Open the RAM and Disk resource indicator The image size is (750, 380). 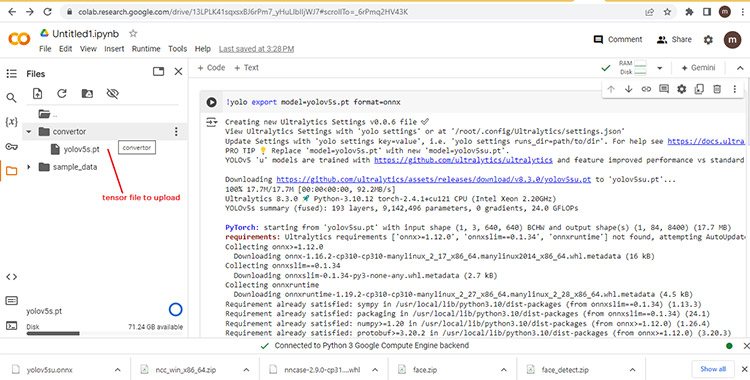(632, 67)
